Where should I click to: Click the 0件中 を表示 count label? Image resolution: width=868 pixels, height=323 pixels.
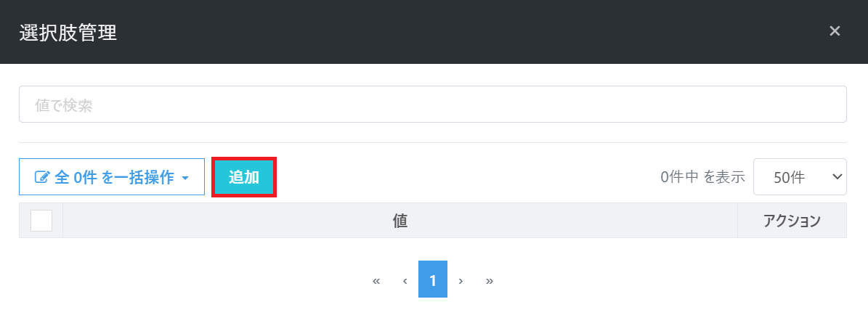click(x=703, y=177)
